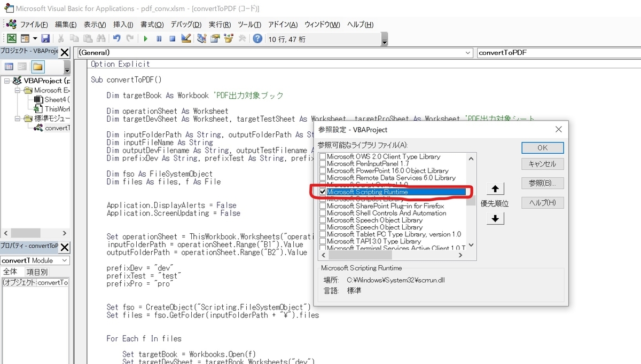
Task: Click the Copy toolbar icon
Action: tap(74, 38)
